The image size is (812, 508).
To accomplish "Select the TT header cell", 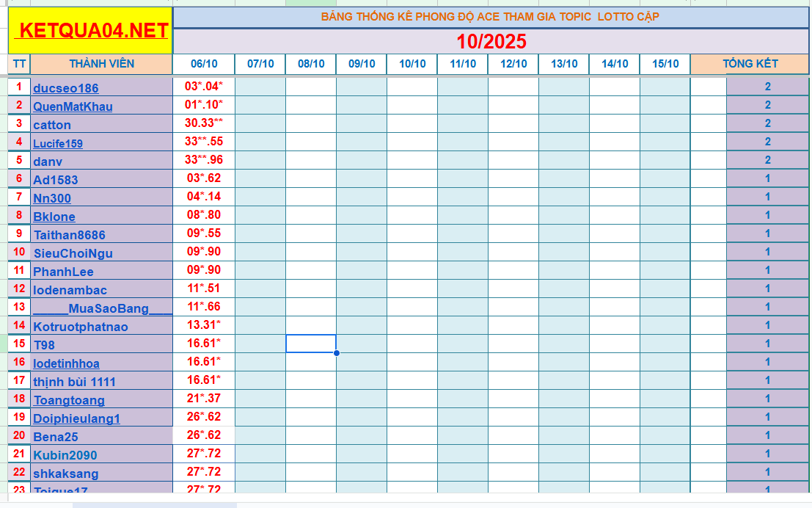I will tap(18, 64).
